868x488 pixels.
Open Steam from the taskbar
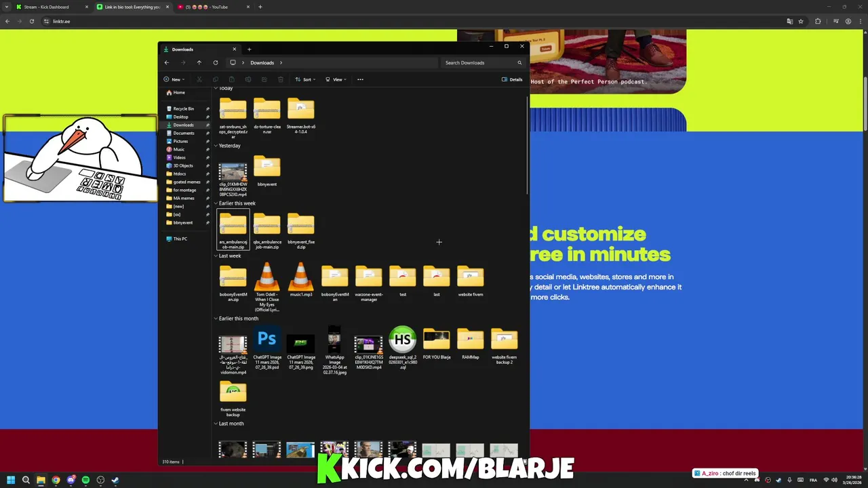pyautogui.click(x=115, y=480)
